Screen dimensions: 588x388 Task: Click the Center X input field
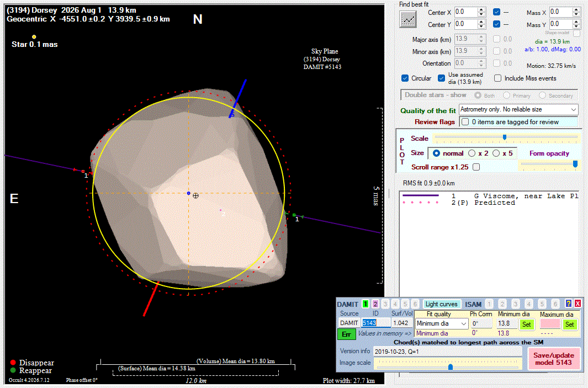pyautogui.click(x=466, y=12)
